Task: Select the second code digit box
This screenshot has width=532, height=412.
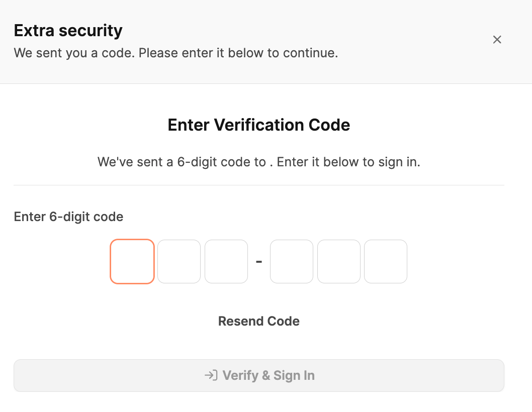Action: [x=179, y=261]
